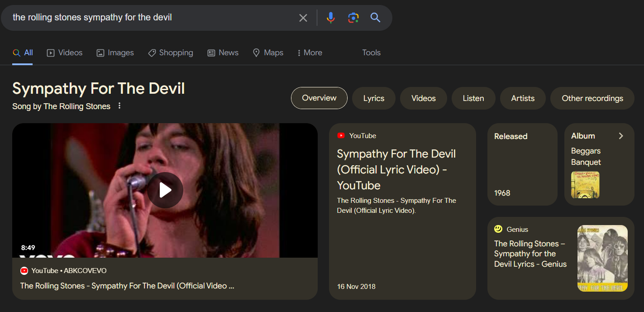
Task: Click the lyric video description text
Action: (396, 206)
